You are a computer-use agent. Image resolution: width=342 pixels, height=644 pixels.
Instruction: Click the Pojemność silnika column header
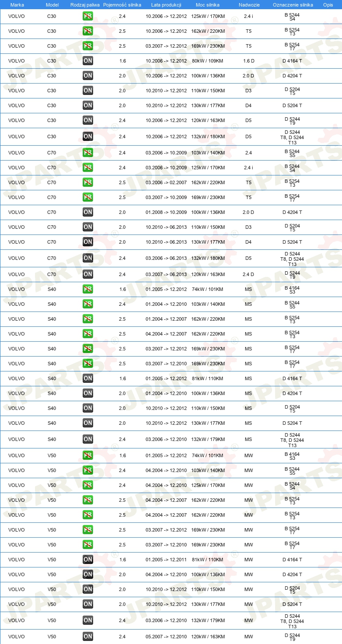(x=122, y=4)
